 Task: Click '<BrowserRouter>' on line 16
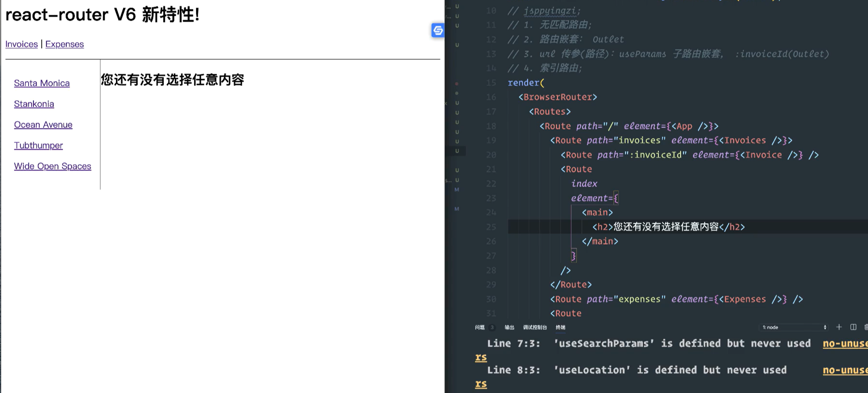coord(558,97)
